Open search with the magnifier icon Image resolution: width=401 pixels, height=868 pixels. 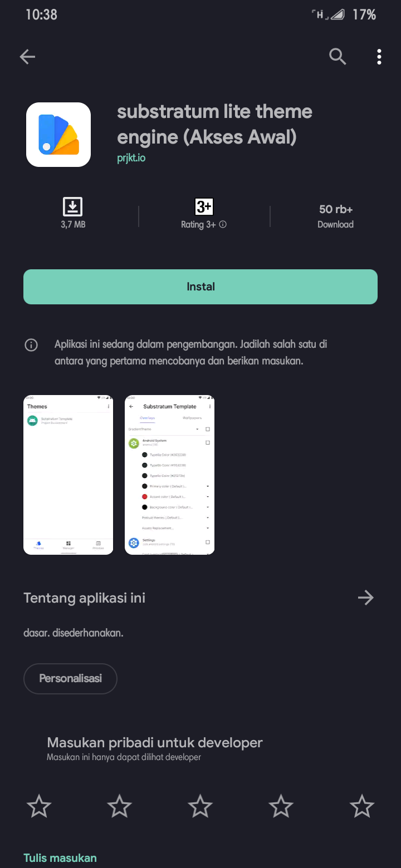point(338,56)
